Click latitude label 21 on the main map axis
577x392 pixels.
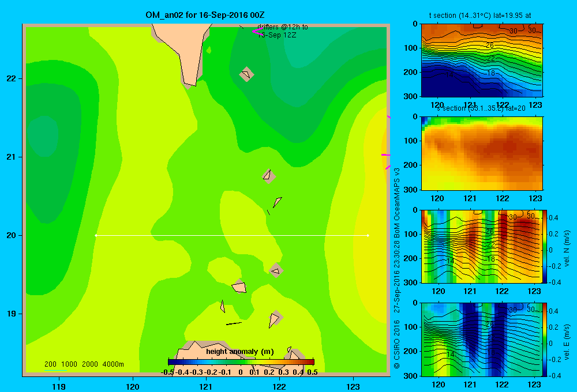coord(12,157)
